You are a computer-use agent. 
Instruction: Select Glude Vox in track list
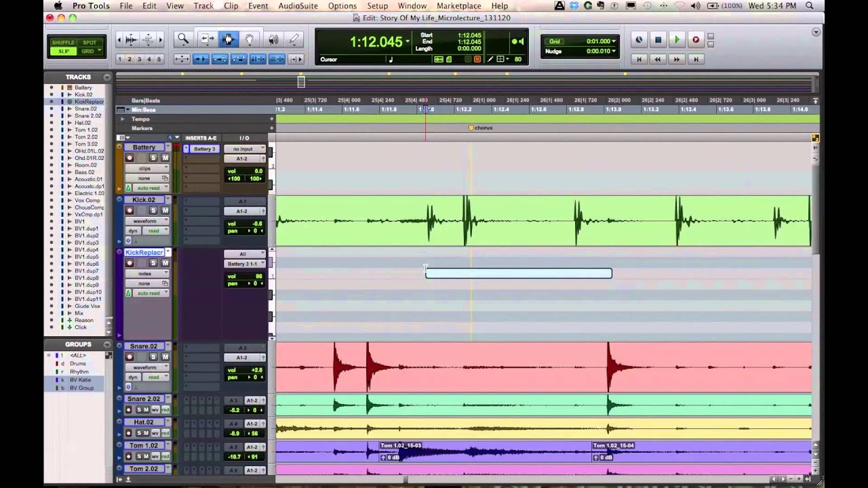pos(86,306)
